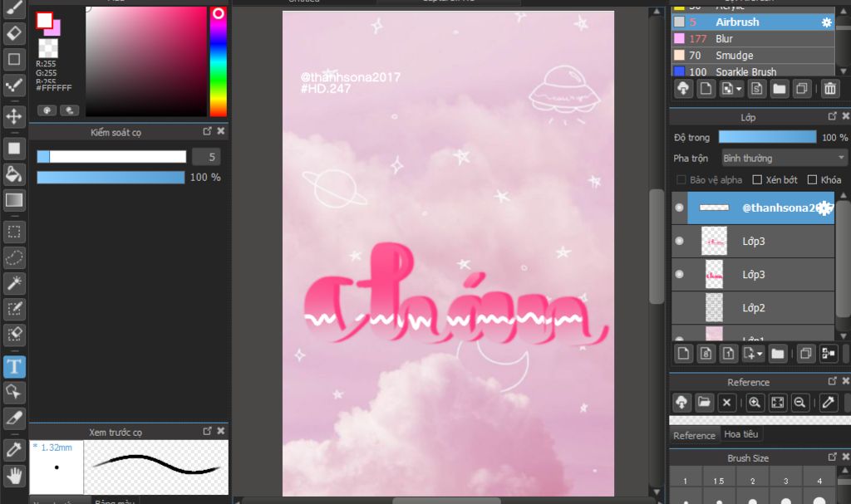This screenshot has width=851, height=504.
Task: Select the Blur brush
Action: click(753, 38)
